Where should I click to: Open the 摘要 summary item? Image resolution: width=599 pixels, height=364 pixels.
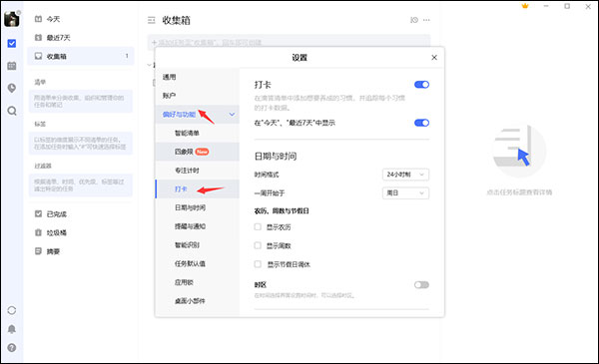click(81, 251)
